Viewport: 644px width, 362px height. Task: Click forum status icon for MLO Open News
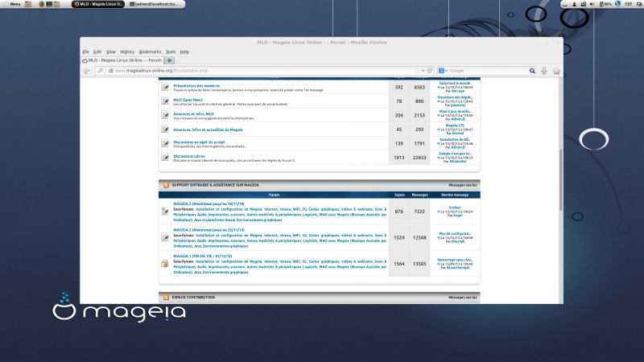point(165,101)
